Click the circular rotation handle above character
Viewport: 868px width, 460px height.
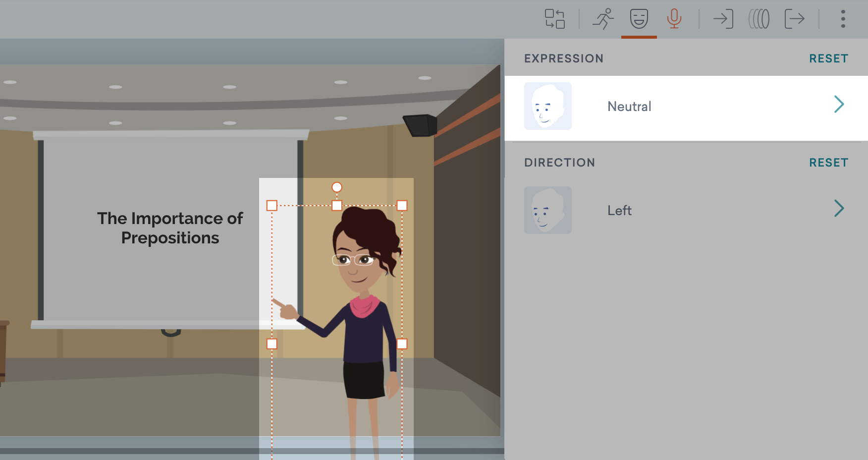pyautogui.click(x=337, y=187)
